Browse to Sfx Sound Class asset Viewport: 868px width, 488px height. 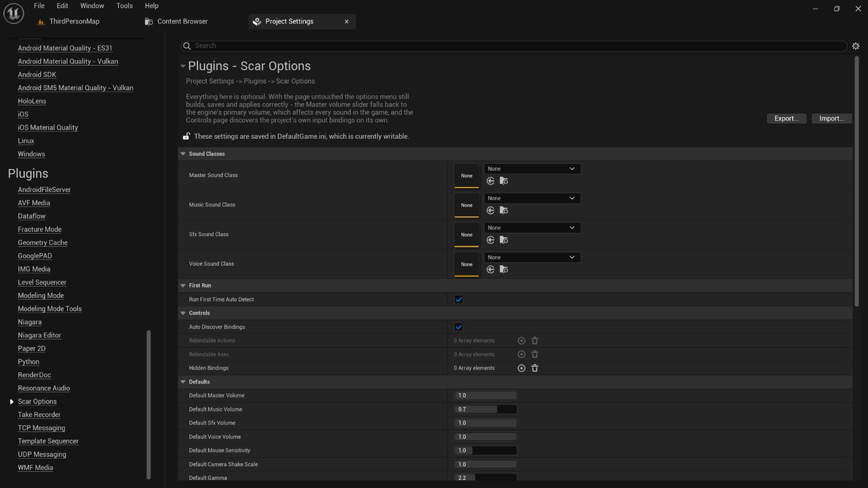pyautogui.click(x=504, y=240)
